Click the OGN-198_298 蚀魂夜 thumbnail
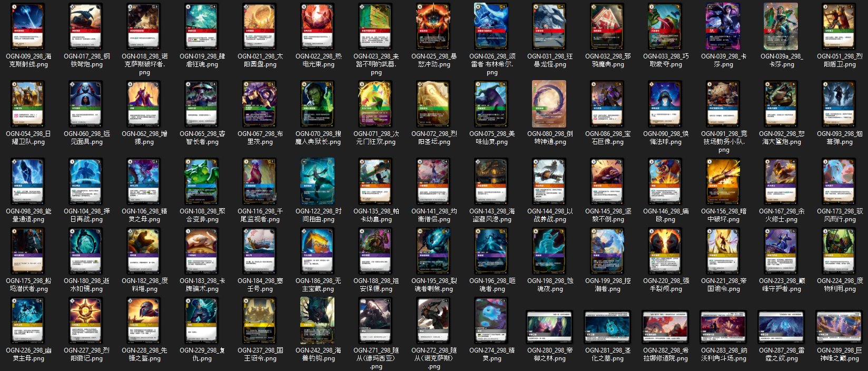The height and width of the screenshot is (371, 868). (550, 251)
